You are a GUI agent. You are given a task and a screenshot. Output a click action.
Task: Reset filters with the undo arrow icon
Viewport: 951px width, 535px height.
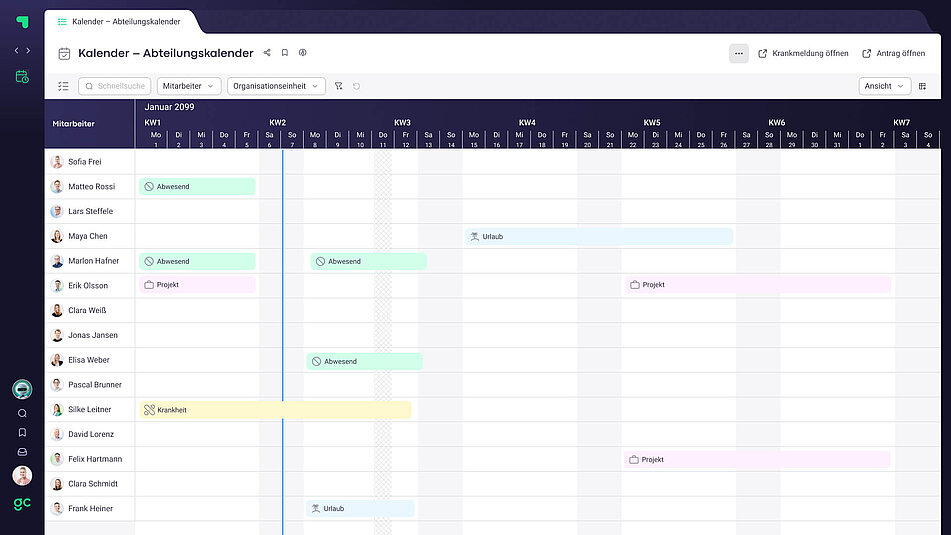click(357, 86)
